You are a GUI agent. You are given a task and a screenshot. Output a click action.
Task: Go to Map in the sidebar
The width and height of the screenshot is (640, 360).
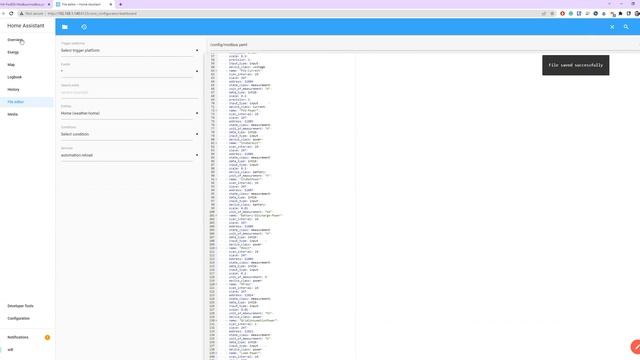[x=27, y=64]
